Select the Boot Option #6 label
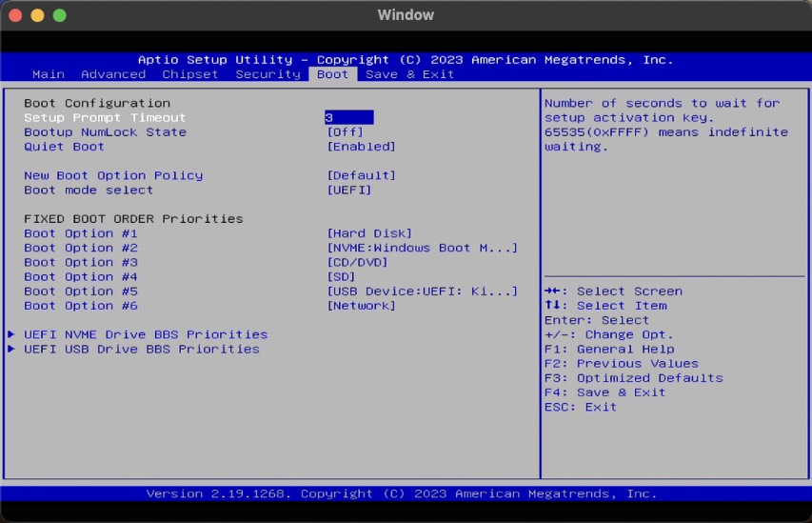Viewport: 812px width, 523px height. [x=81, y=307]
